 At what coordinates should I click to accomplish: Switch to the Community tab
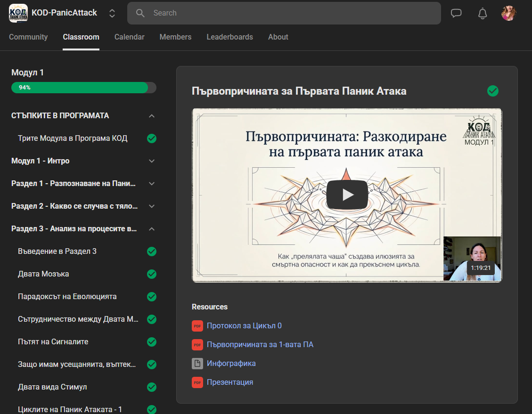point(28,37)
